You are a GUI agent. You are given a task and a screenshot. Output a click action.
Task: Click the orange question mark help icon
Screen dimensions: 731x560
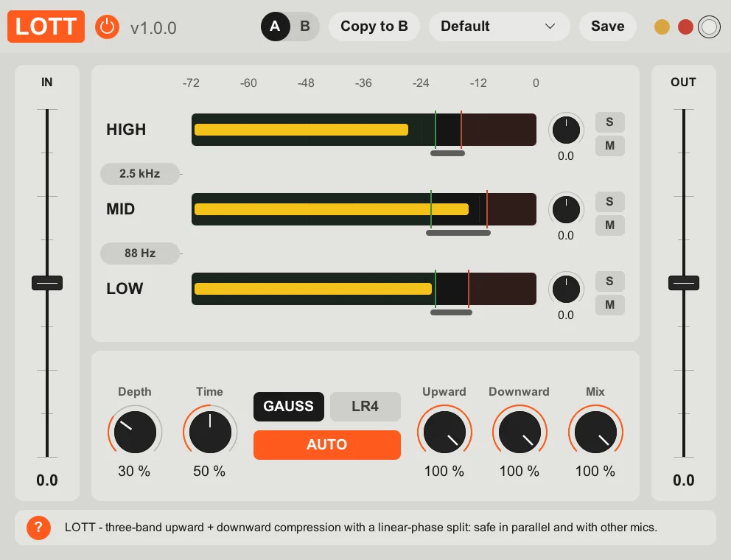click(39, 528)
